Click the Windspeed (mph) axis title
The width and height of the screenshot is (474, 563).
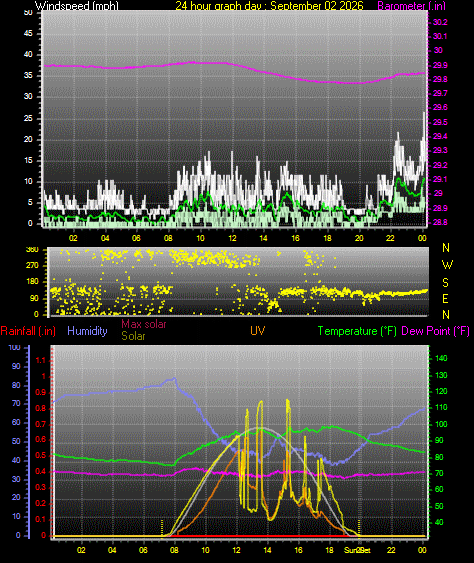point(76,5)
